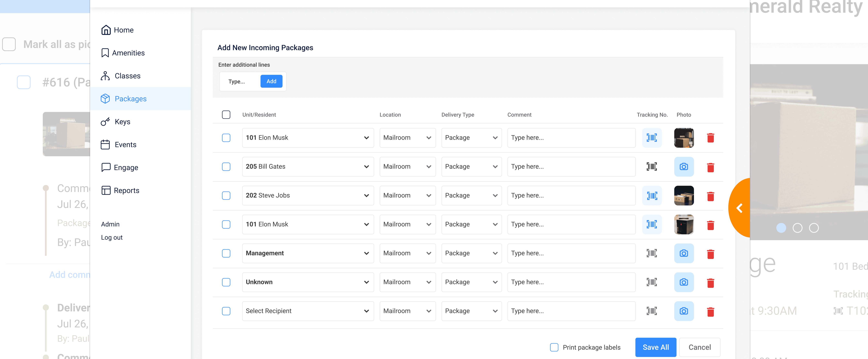Delete the 202 Steve Jobs package row
The image size is (868, 359).
click(710, 196)
